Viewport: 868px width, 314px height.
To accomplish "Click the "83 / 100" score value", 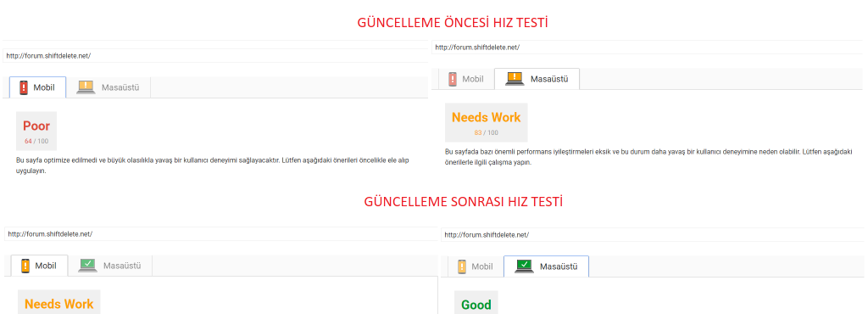I will click(x=486, y=133).
